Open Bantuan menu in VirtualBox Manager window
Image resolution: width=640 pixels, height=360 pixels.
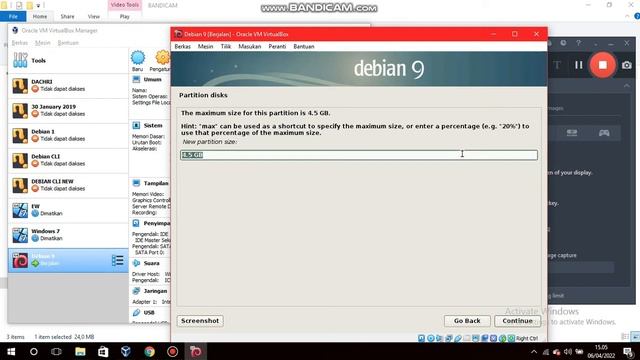68,43
